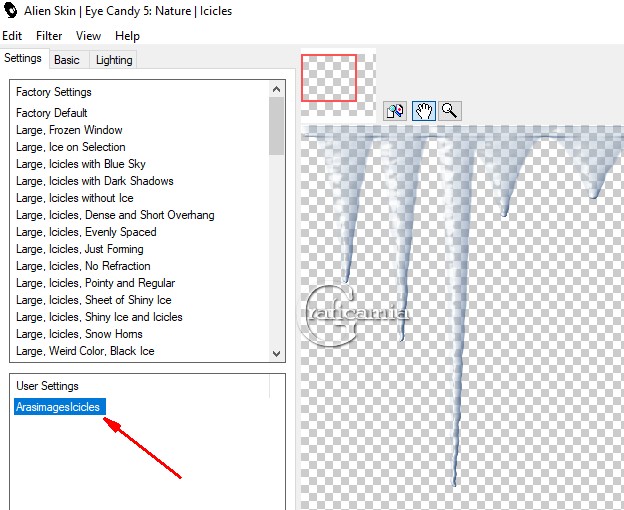Switch to the Basic tab
The width and height of the screenshot is (624, 510).
(x=67, y=60)
